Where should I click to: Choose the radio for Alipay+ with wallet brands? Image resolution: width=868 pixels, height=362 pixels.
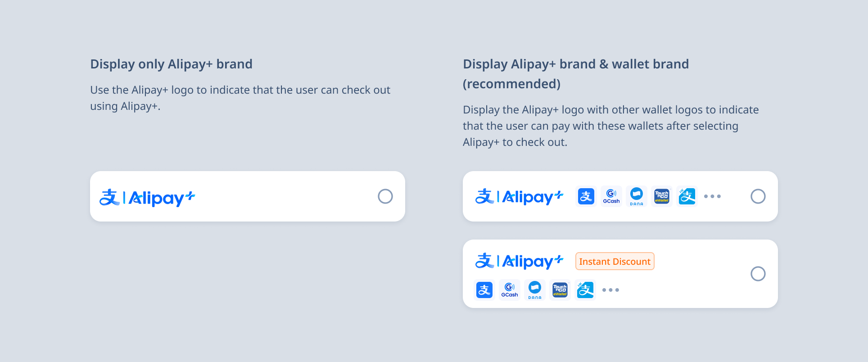(758, 196)
